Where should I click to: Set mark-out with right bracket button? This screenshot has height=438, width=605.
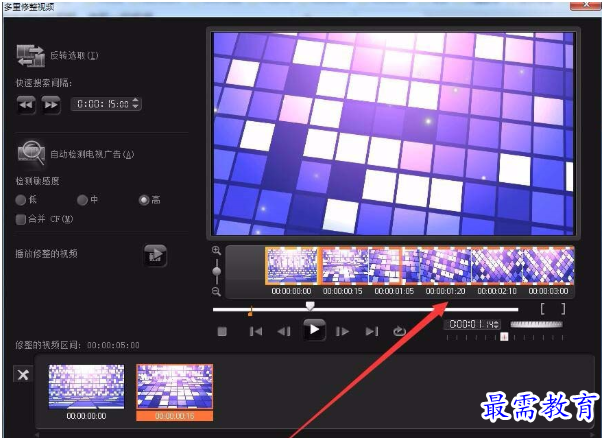click(x=563, y=309)
